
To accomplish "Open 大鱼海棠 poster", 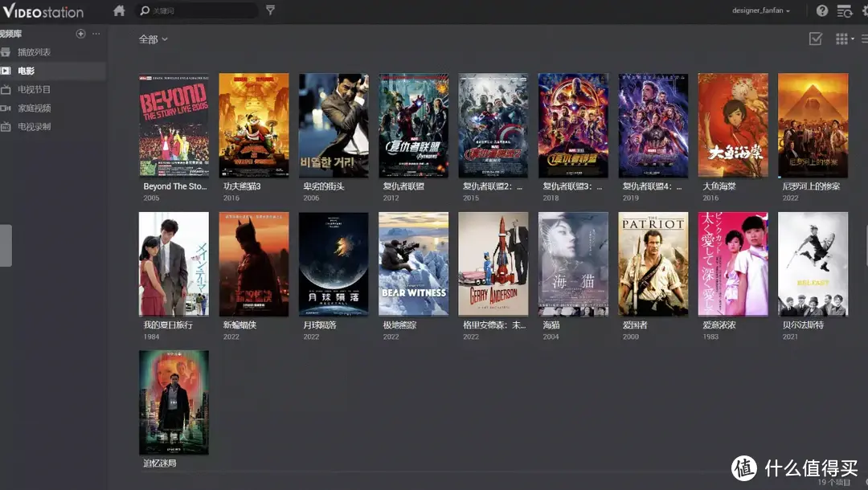I will pos(733,125).
